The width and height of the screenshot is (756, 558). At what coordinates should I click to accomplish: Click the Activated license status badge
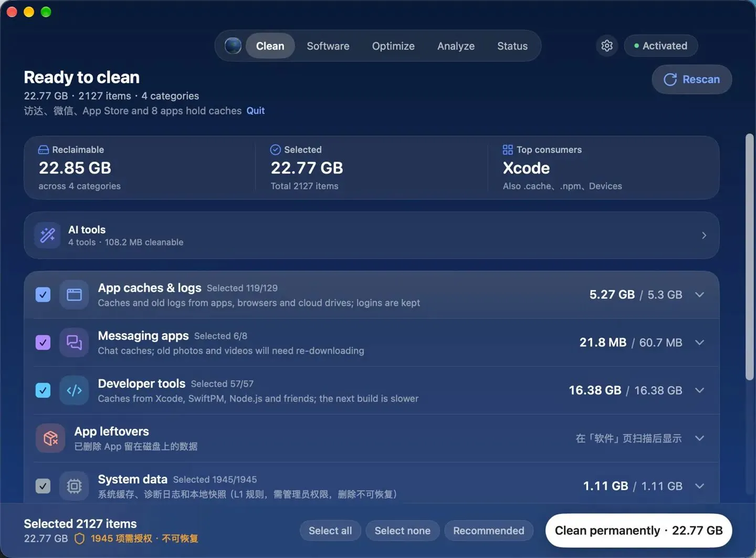point(661,46)
